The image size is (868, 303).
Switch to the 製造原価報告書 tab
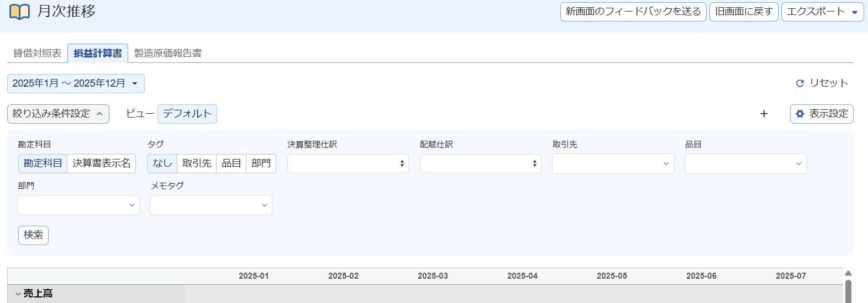click(168, 53)
